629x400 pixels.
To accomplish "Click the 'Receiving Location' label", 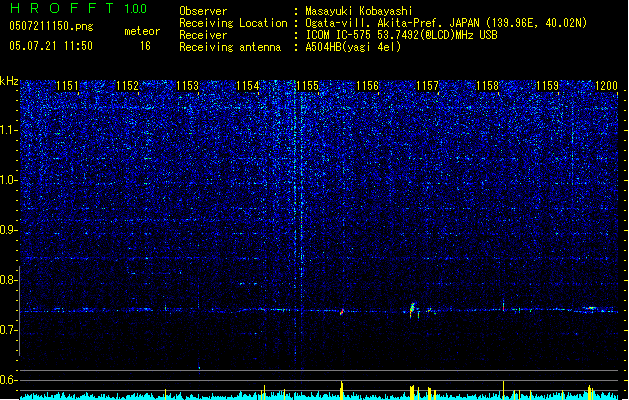I will pos(233,23).
